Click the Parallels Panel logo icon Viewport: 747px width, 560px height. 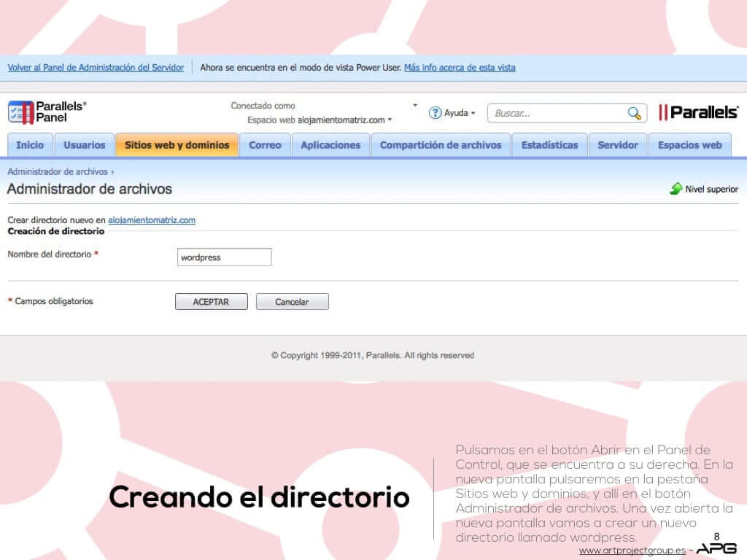point(21,112)
